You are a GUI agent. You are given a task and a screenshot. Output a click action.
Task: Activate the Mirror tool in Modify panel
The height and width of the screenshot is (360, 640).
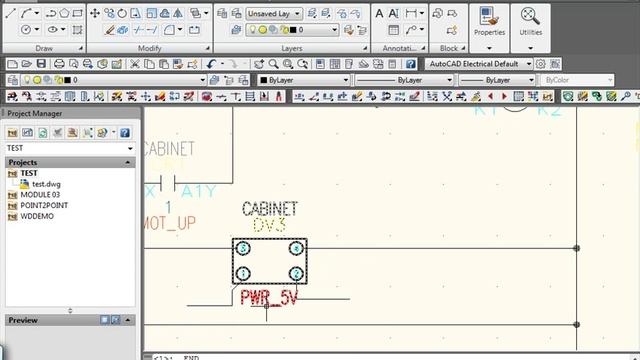click(x=178, y=13)
